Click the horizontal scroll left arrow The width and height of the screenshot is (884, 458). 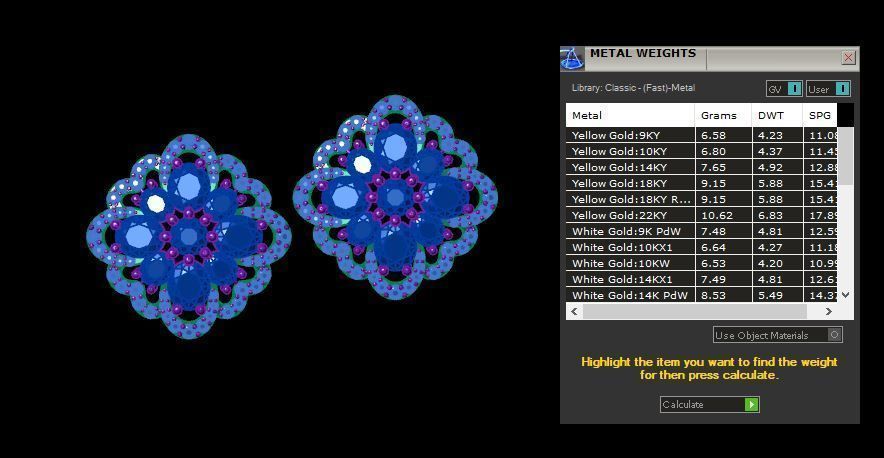coord(574,311)
